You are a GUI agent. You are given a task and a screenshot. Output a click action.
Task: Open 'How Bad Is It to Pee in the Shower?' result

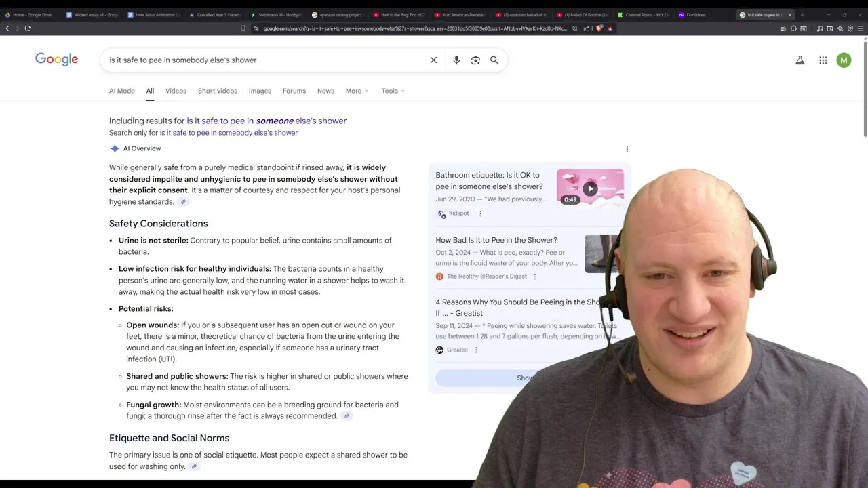tap(496, 240)
